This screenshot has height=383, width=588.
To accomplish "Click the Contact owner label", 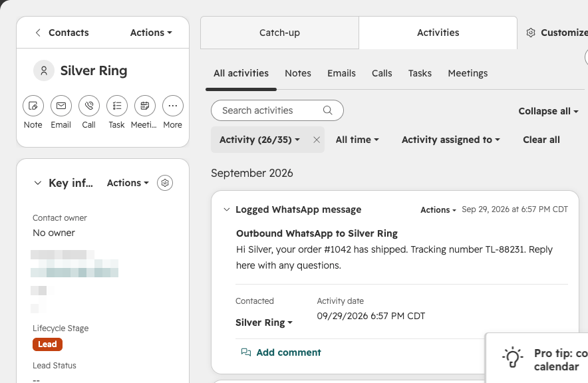I will click(x=60, y=217).
